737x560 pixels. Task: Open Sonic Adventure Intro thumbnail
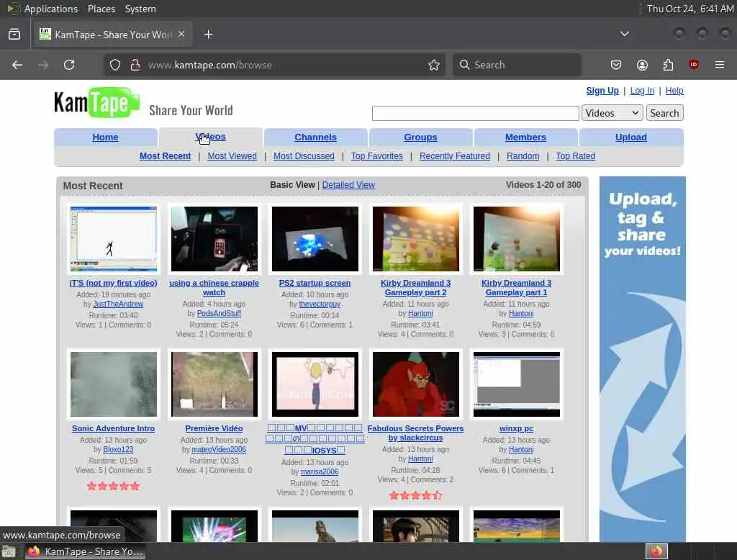click(x=113, y=384)
